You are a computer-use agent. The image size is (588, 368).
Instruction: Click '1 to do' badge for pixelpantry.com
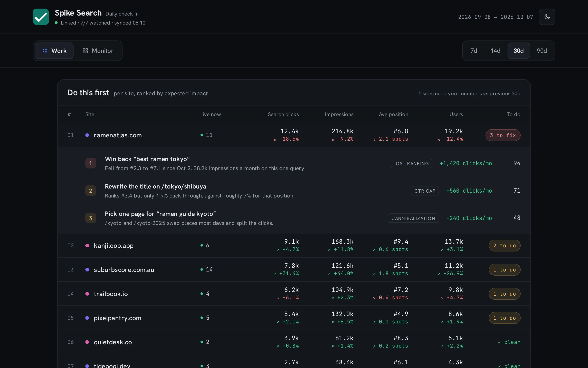coord(504,318)
